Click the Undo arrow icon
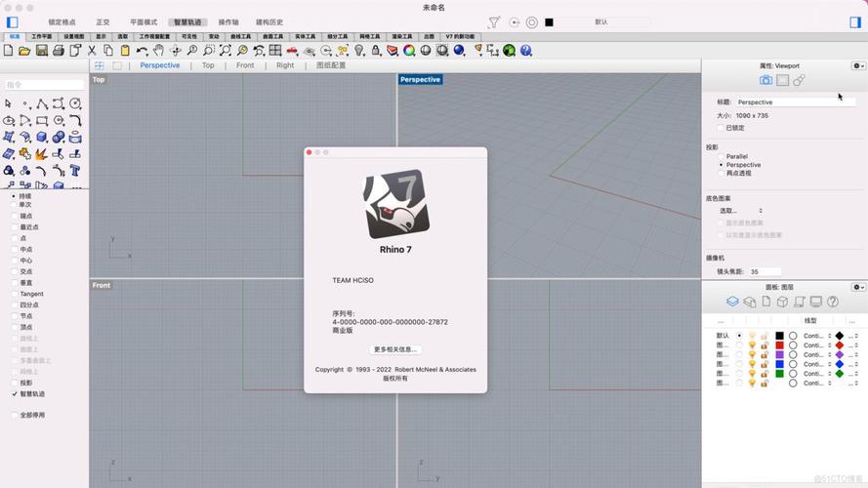Screen dimensions: 868x488 click(x=143, y=51)
